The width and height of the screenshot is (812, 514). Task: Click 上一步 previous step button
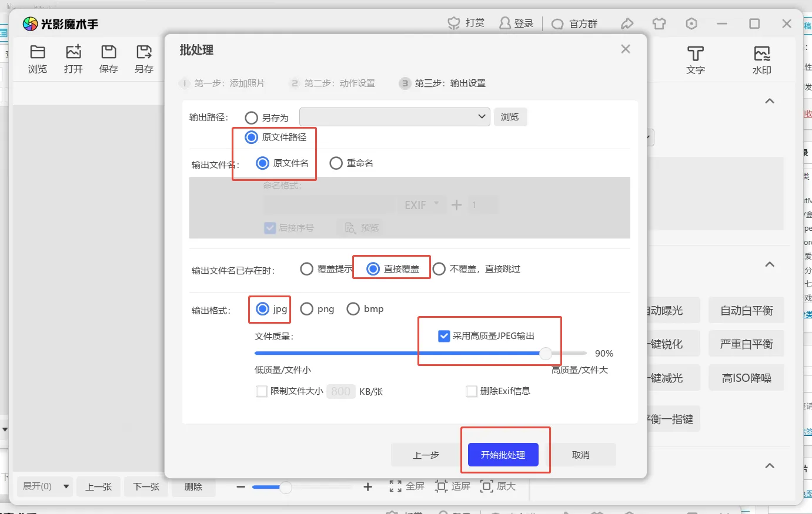point(426,455)
